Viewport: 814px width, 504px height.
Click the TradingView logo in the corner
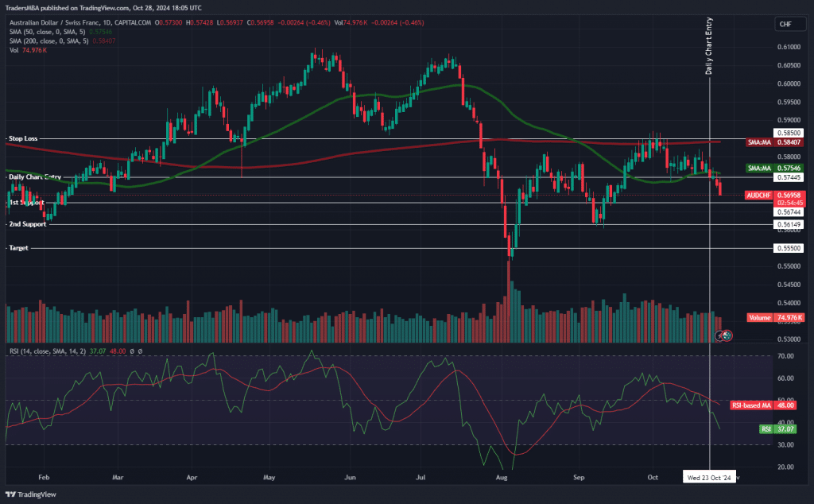pos(30,494)
